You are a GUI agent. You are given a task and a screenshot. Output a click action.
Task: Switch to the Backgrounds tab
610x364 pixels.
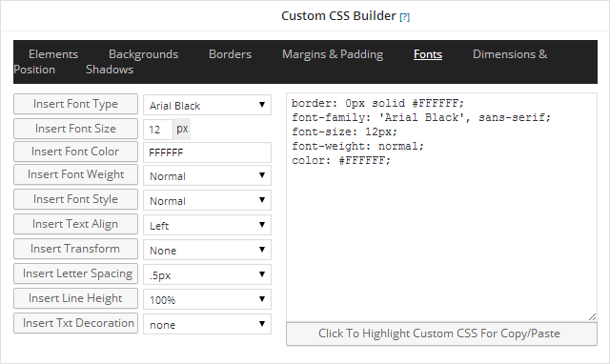click(143, 54)
